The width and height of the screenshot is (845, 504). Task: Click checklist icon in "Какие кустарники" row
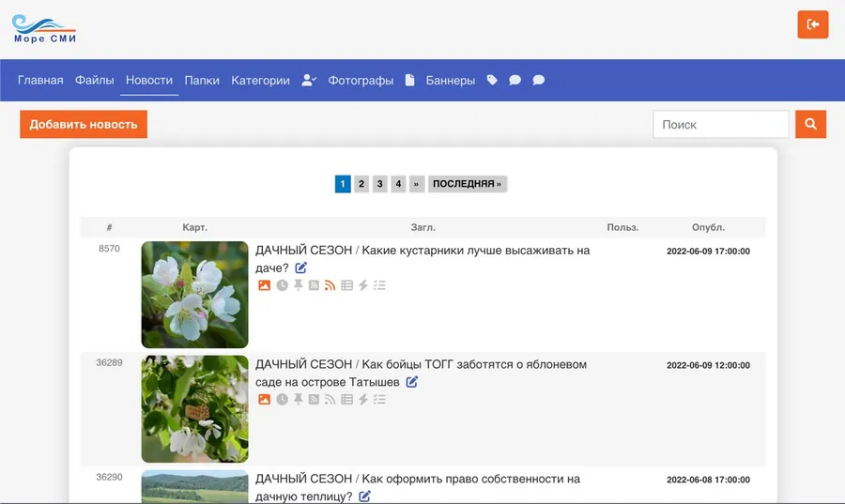click(x=379, y=285)
